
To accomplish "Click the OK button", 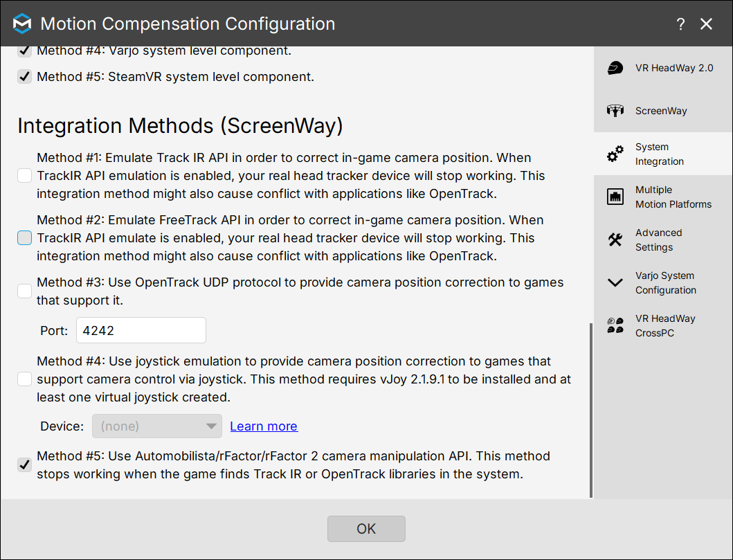I will 367,529.
